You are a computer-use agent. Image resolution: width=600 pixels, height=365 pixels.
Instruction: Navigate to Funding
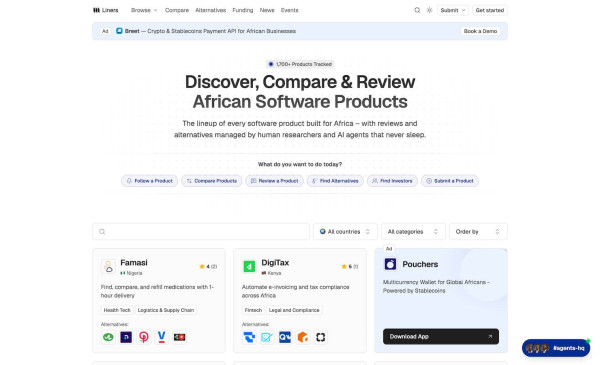[x=243, y=10]
